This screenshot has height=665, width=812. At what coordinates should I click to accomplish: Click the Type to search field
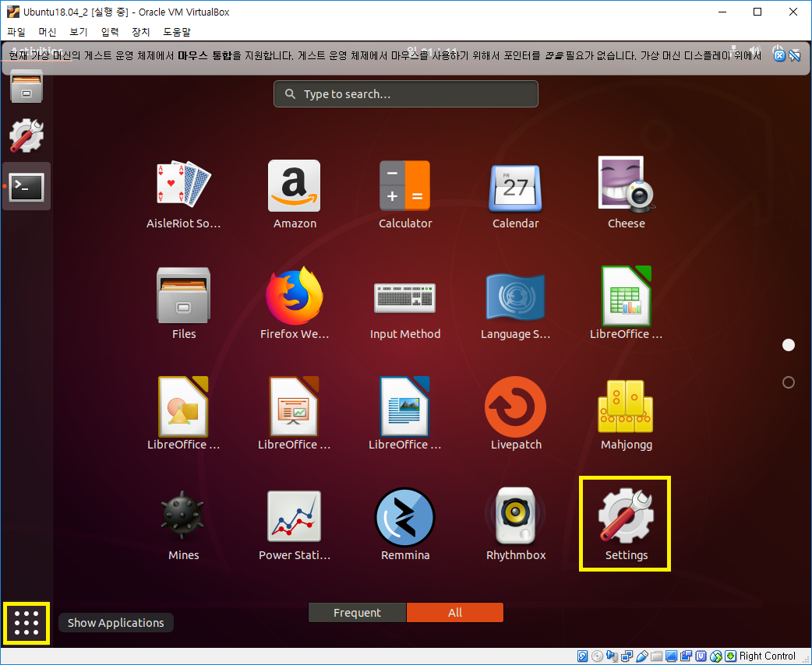click(x=405, y=93)
